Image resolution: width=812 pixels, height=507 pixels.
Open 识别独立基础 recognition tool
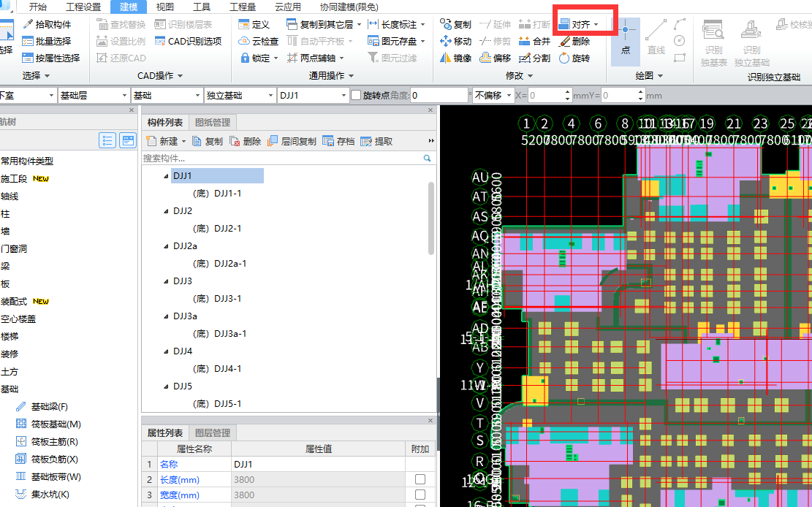point(752,44)
